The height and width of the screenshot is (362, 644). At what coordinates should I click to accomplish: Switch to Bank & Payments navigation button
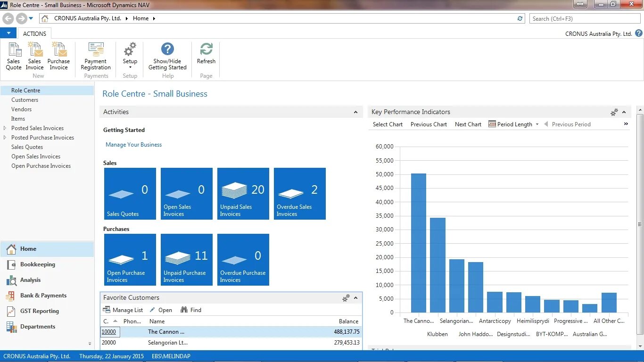47,296
